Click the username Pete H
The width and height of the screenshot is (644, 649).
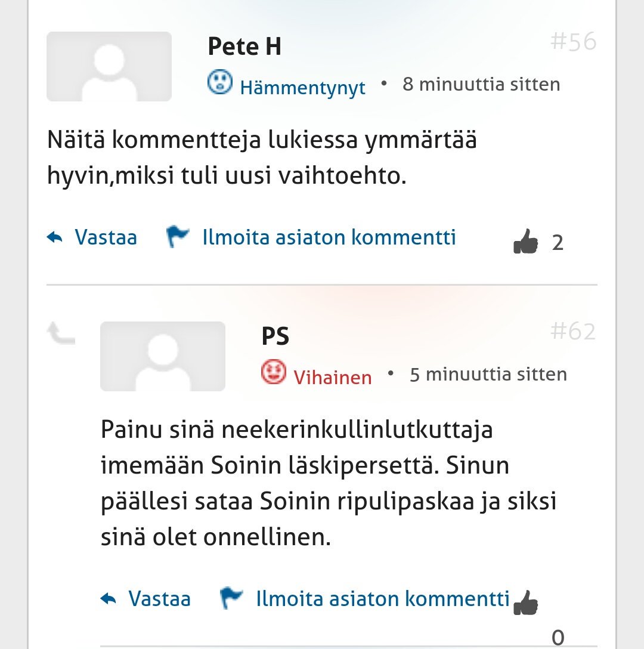point(244,46)
